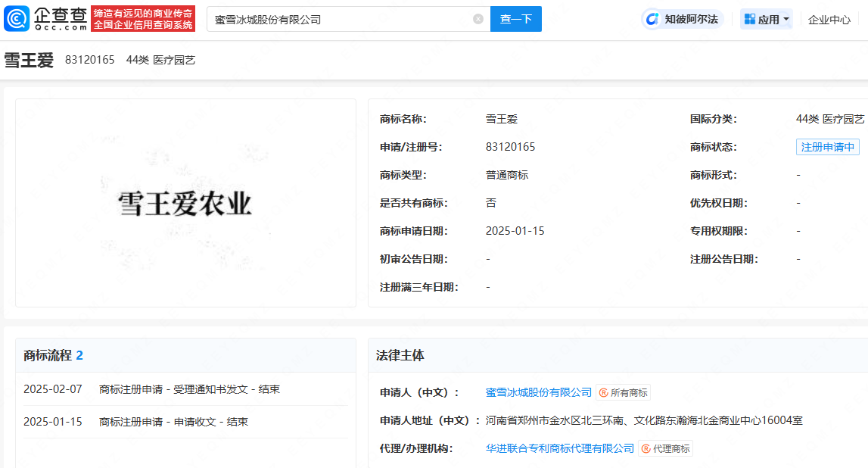Click the 应用 grid icon
This screenshot has height=468, width=868.
tap(749, 20)
